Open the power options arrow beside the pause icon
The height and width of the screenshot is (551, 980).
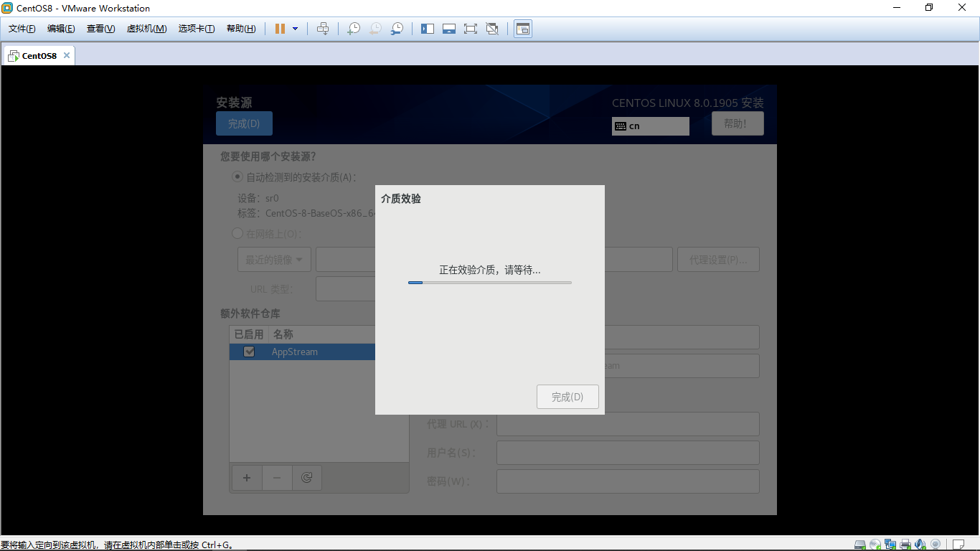tap(295, 29)
